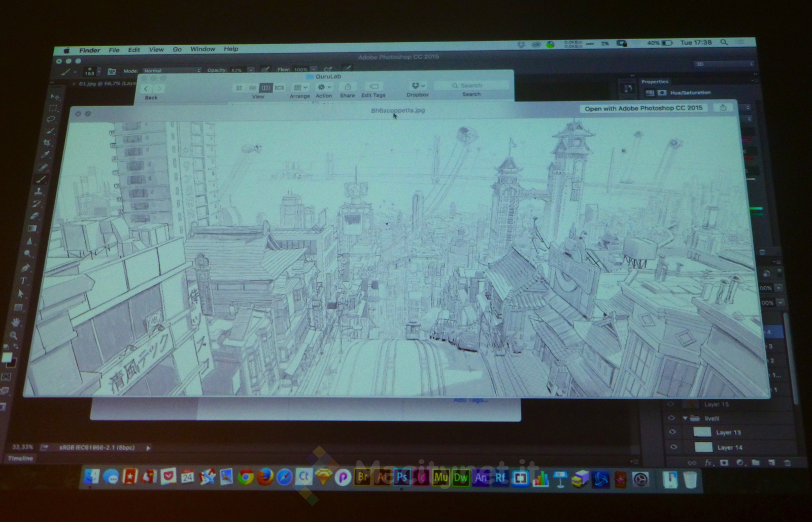Select the Brush tool in the toolbar
Viewport: 812px width, 522px height.
pyautogui.click(x=41, y=179)
